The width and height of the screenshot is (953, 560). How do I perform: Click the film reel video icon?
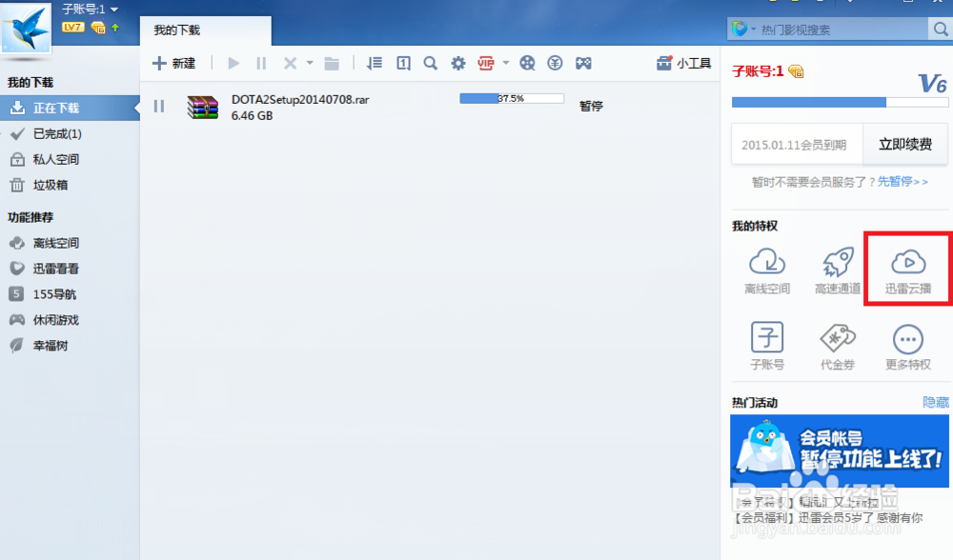[528, 63]
